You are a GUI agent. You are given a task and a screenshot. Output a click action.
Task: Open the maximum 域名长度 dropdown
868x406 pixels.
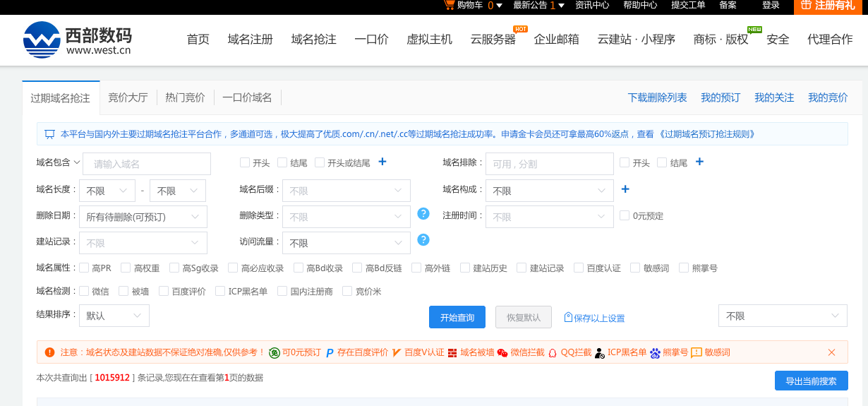(177, 191)
